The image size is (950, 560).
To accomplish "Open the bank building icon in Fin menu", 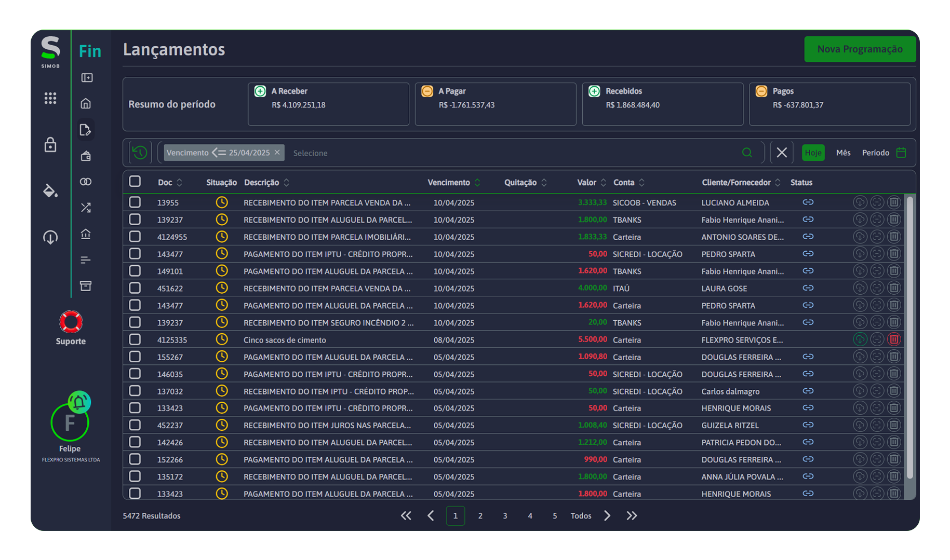I will coord(86,234).
